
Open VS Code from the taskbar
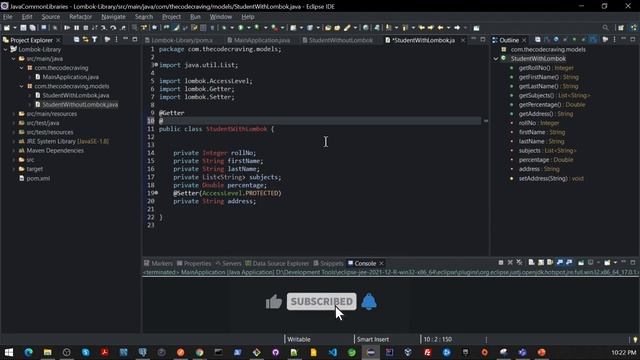click(x=333, y=352)
